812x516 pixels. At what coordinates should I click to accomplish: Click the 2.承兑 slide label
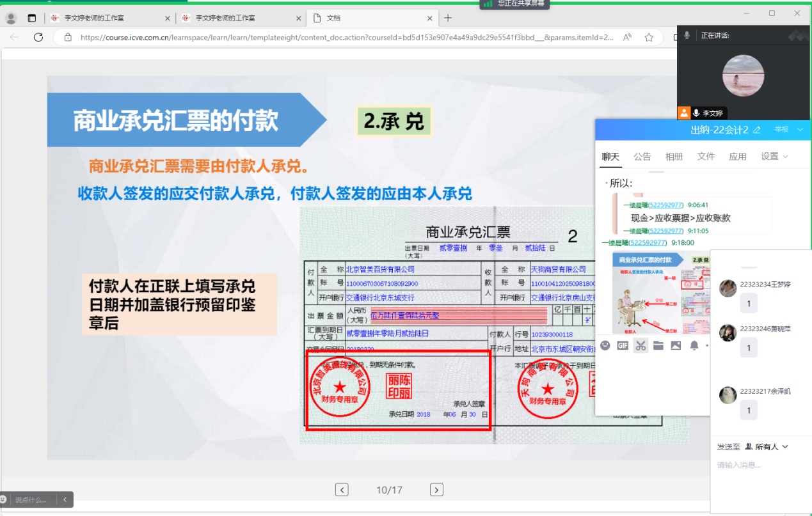click(394, 121)
